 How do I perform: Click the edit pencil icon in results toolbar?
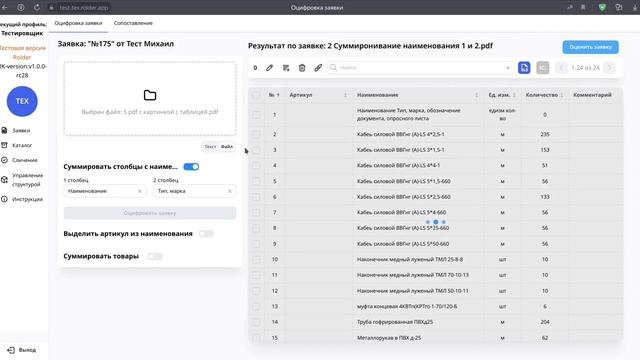click(269, 68)
